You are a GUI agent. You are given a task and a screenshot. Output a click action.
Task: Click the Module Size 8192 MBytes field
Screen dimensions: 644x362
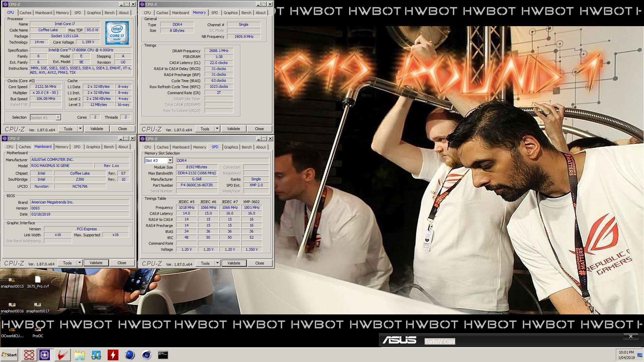(x=197, y=167)
